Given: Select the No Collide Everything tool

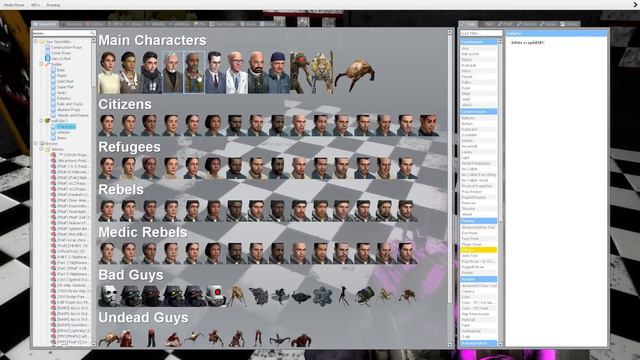Looking at the screenshot, I should (x=478, y=175).
